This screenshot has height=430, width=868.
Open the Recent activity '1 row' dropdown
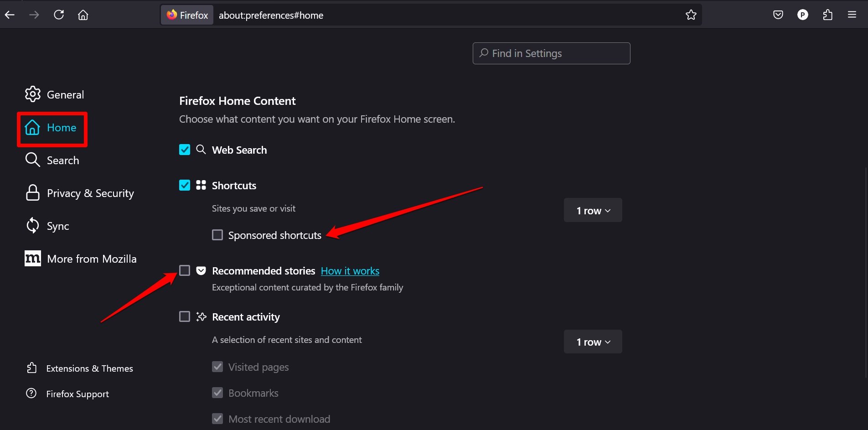pyautogui.click(x=593, y=342)
